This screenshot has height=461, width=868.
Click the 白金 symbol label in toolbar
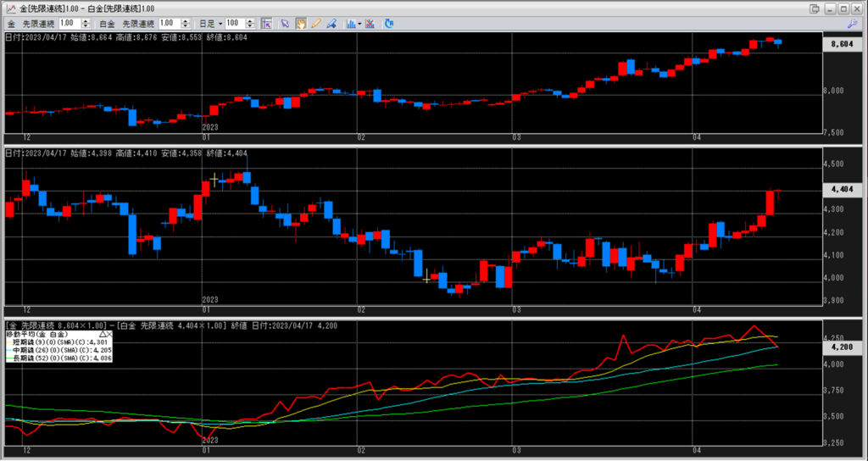107,24
